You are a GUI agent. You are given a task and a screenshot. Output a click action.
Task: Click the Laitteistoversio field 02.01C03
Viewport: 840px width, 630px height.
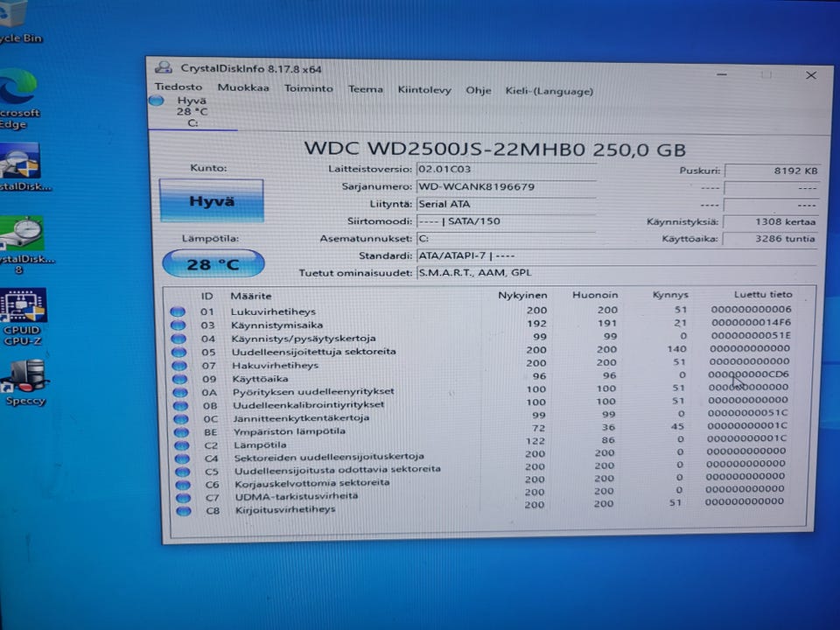(x=507, y=169)
